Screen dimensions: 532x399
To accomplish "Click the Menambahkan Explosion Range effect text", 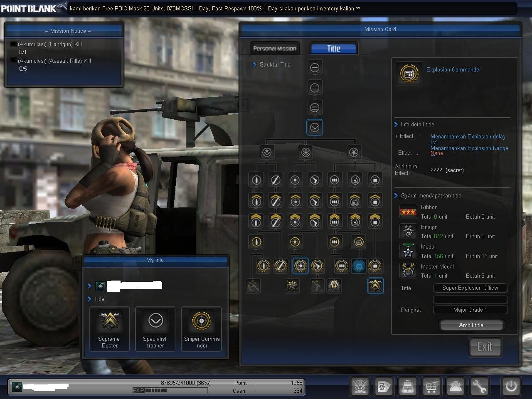I will [x=469, y=148].
